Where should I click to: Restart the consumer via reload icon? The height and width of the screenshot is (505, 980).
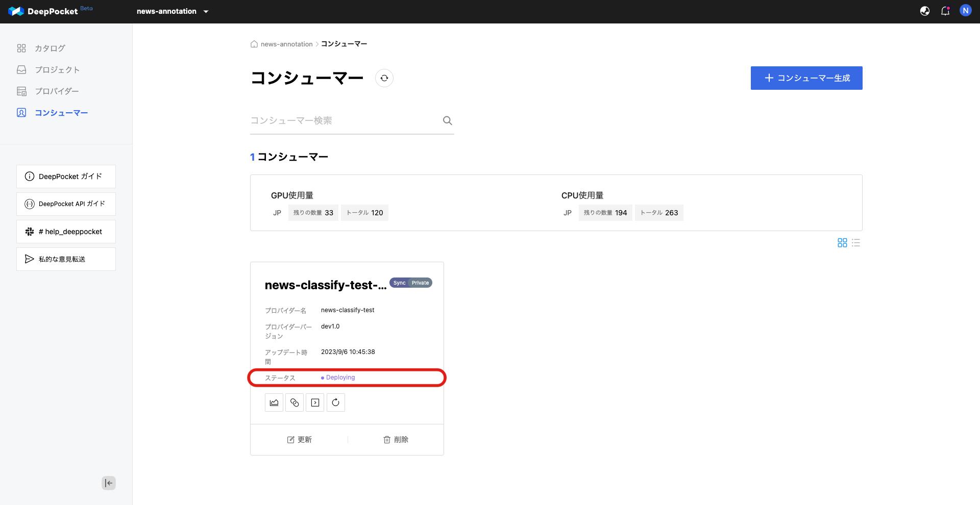coord(335,402)
